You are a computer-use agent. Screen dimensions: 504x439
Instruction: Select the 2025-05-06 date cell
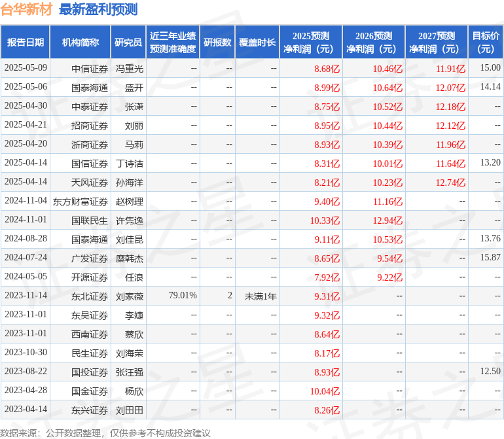point(26,87)
